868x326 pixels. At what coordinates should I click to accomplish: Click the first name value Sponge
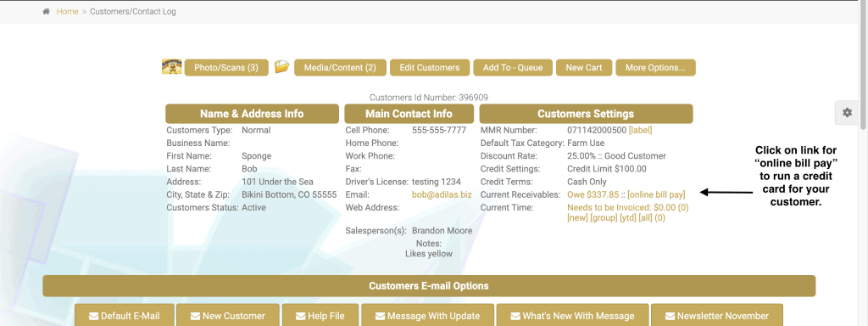(257, 156)
